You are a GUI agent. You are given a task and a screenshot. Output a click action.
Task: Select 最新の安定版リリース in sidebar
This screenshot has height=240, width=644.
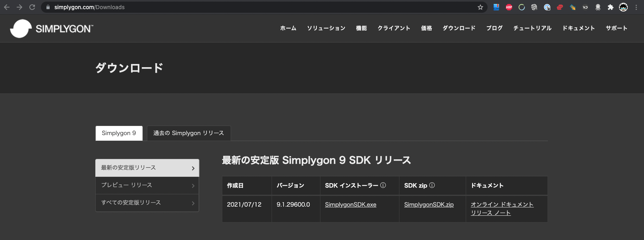pos(147,168)
